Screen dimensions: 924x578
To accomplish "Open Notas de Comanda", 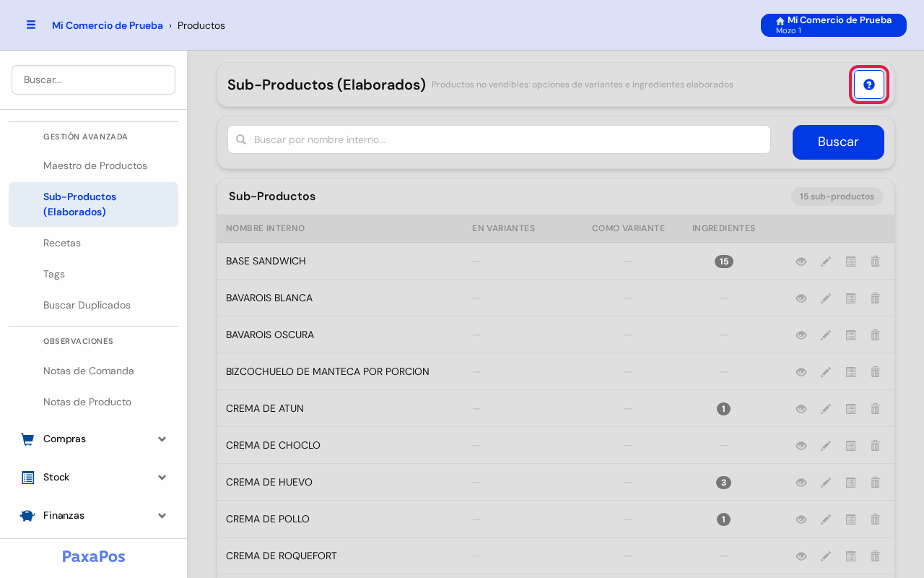I will pos(93,371).
